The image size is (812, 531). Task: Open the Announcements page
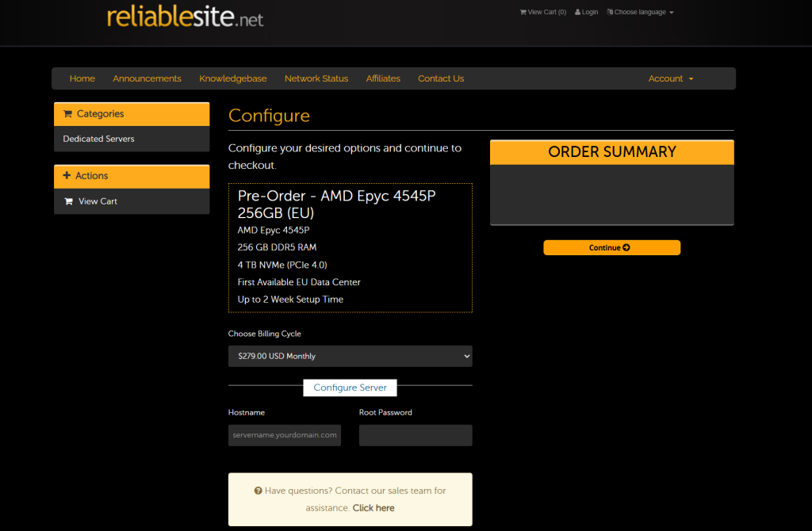tap(147, 78)
